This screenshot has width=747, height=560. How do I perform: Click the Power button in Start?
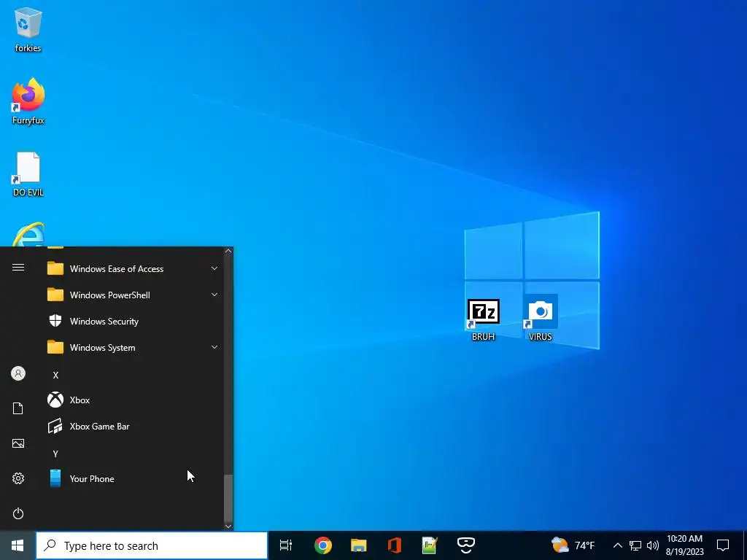point(18,513)
